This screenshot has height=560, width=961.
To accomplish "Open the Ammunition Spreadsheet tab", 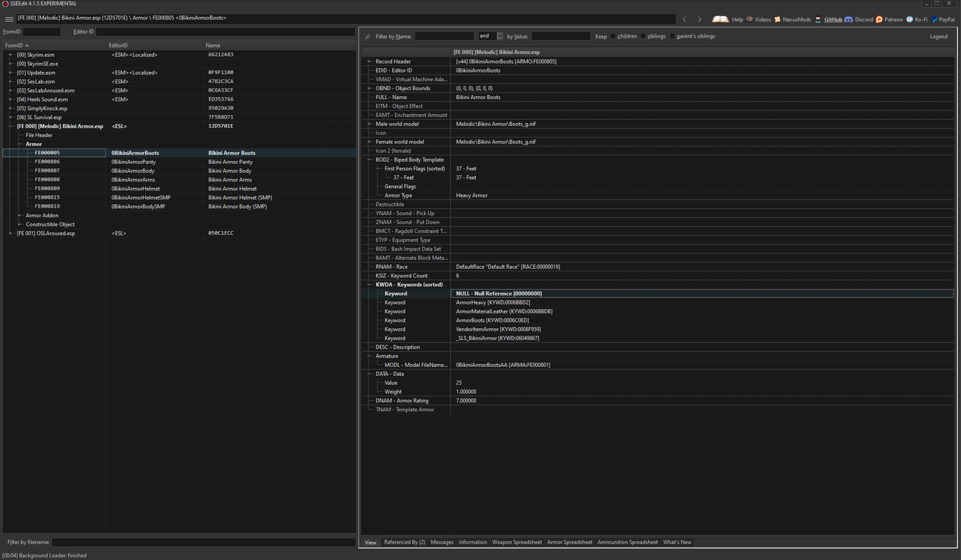I will pos(628,542).
